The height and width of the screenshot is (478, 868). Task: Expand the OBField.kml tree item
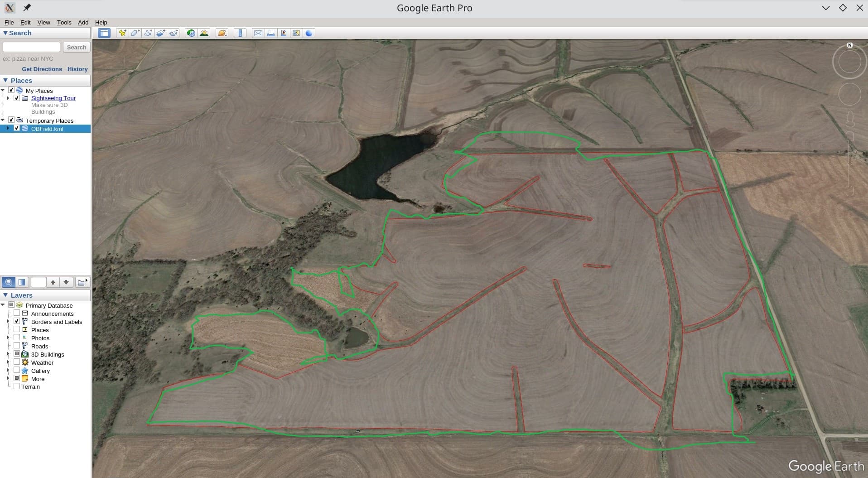tap(8, 129)
